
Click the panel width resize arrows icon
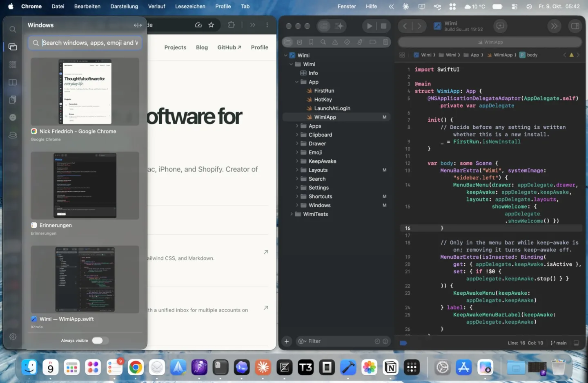pyautogui.click(x=138, y=25)
